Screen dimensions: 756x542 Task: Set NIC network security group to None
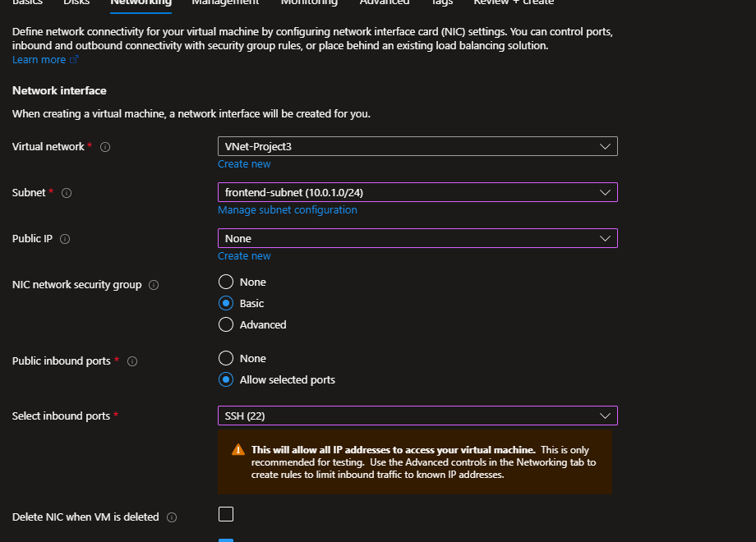(226, 282)
